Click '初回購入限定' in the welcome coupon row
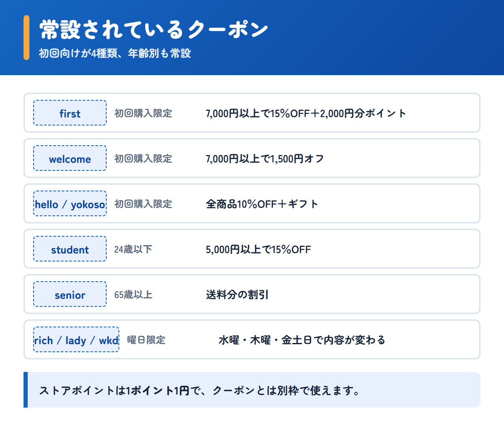Viewport: 504px width, 429px height. pos(143,158)
